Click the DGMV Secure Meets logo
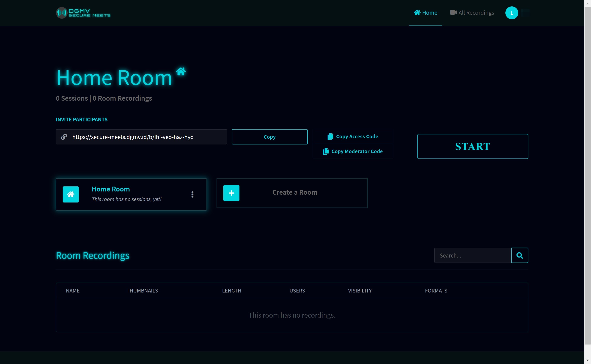This screenshot has height=364, width=591. click(x=83, y=13)
